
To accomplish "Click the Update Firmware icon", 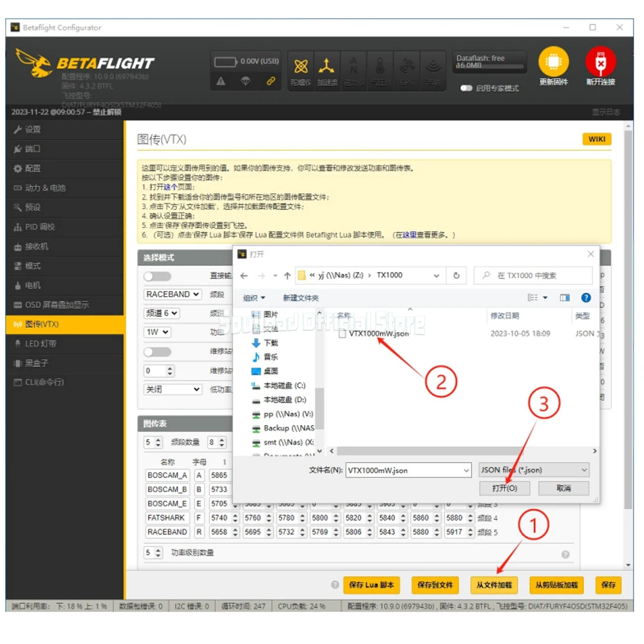I will pos(553,62).
